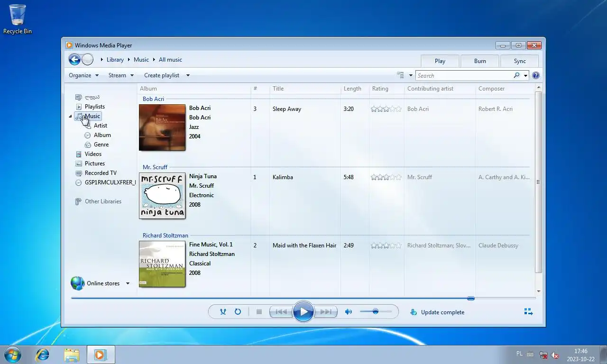Select the Artist view
This screenshot has width=607, height=364.
pyautogui.click(x=100, y=126)
